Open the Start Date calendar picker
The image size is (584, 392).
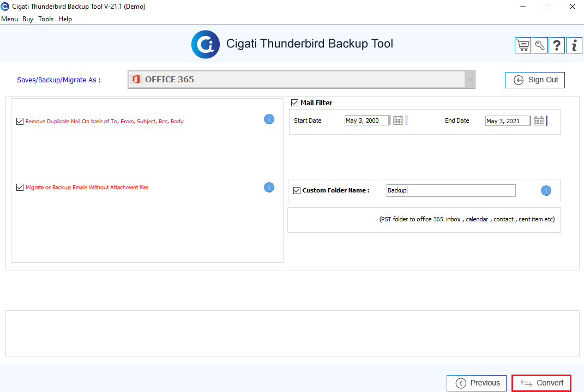[398, 120]
